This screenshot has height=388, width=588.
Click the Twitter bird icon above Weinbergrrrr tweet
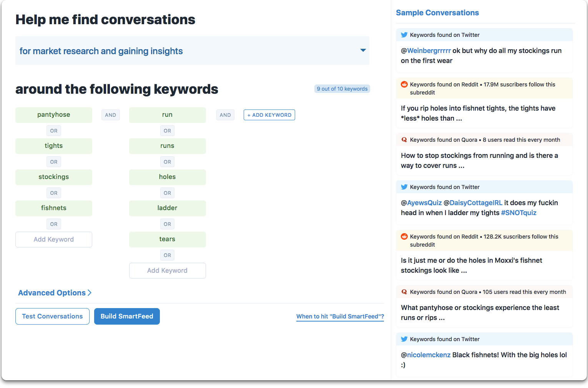click(x=404, y=35)
